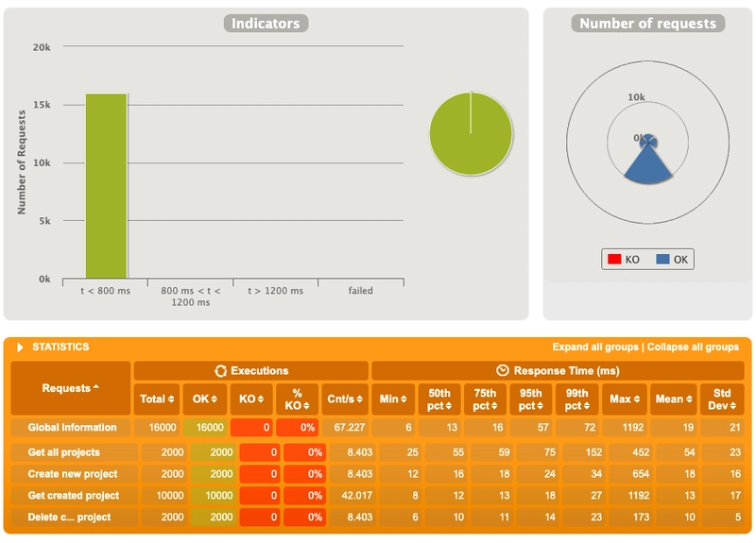Toggle sort order on the Requests header
The width and height of the screenshot is (756, 543).
coord(71,387)
